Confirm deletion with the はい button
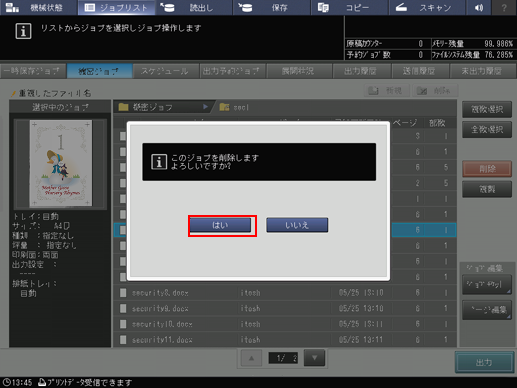Screen dimensions: 517x388 220,225
